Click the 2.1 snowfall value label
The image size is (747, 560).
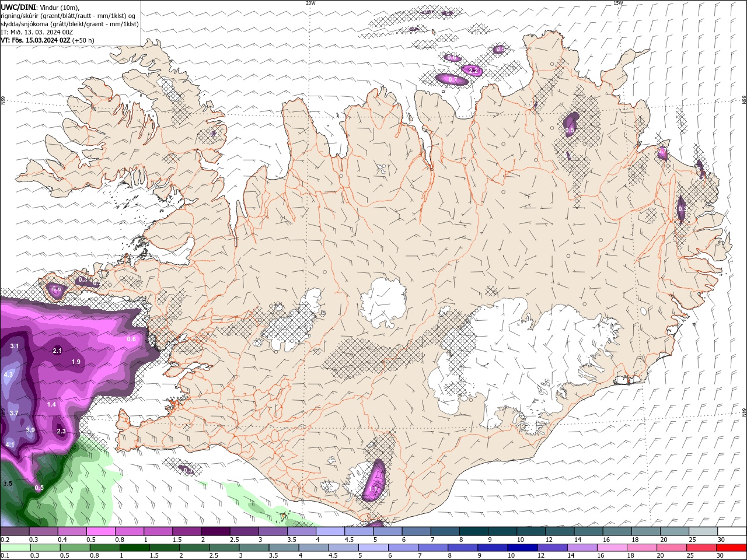coord(57,351)
